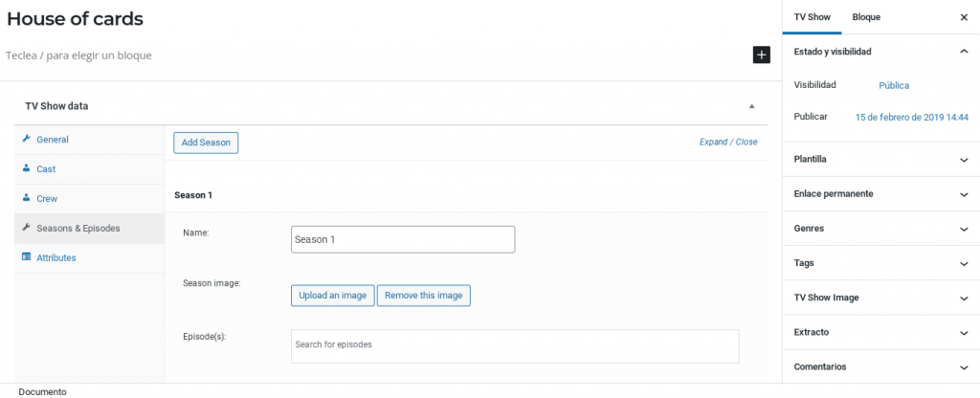Screen dimensions: 980x398
Task: Switch to the Bloque tab
Action: pyautogui.click(x=866, y=17)
